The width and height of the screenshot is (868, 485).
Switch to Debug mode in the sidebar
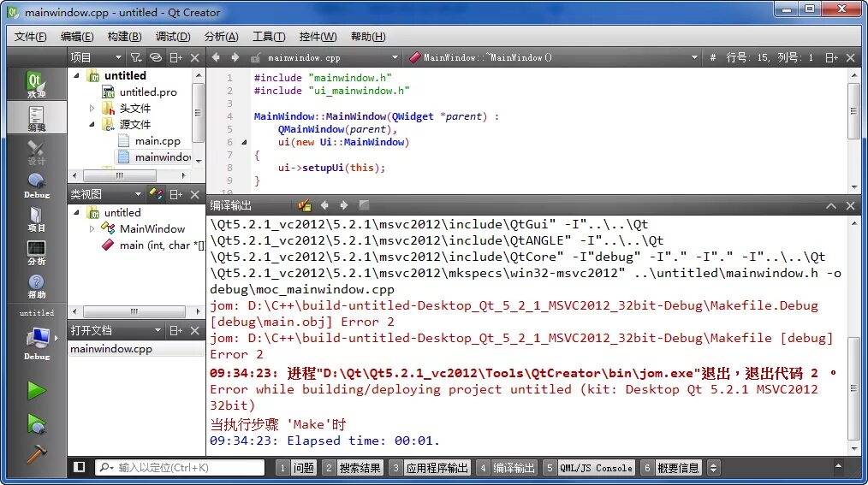click(x=36, y=185)
